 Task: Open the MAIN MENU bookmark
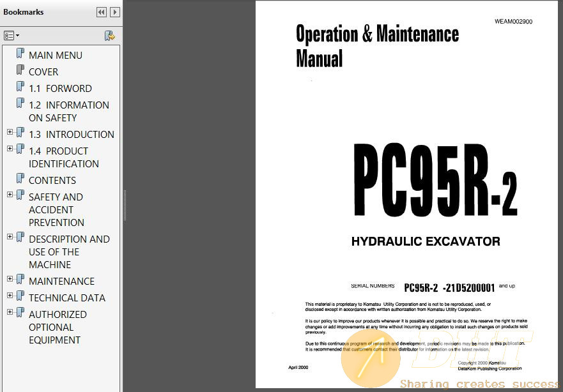56,56
